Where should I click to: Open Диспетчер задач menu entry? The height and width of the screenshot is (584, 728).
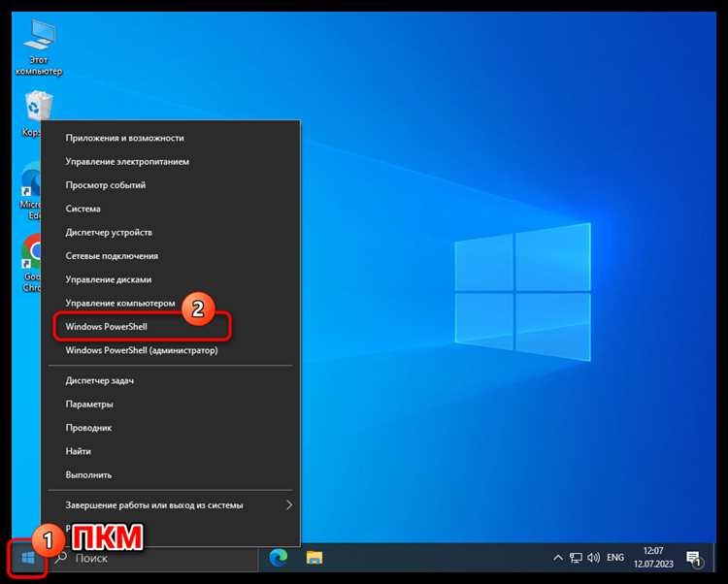pos(171,381)
